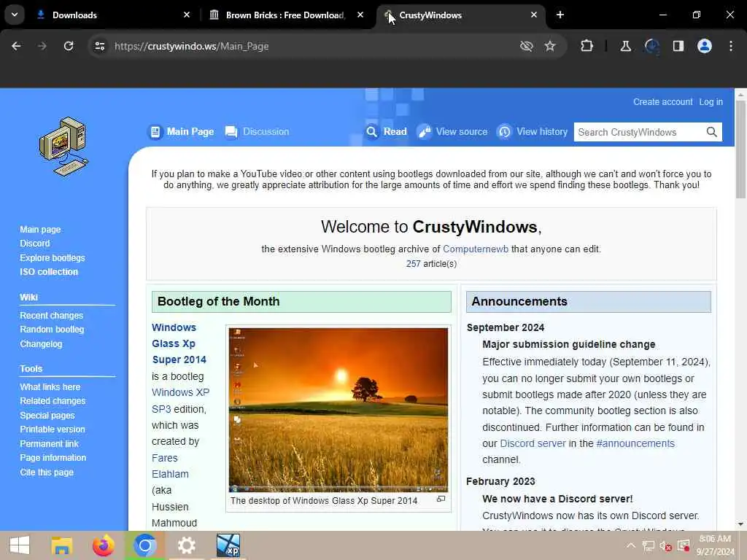Click the download status icon in toolbar
The height and width of the screenshot is (560, 747).
pyautogui.click(x=651, y=46)
